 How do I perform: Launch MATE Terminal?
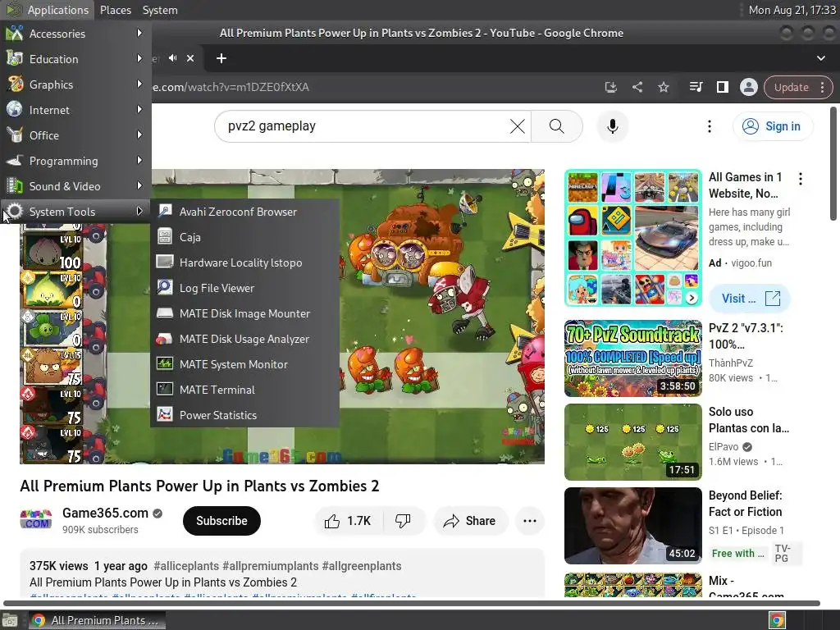coord(244,390)
